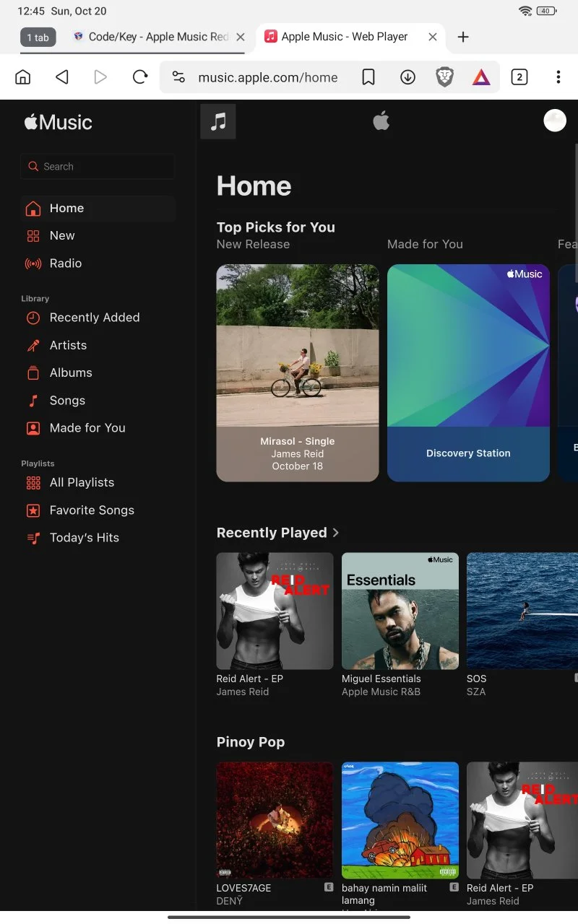The height and width of the screenshot is (924, 578).
Task: Open Reid Alert - EP in Recently Played
Action: point(275,611)
